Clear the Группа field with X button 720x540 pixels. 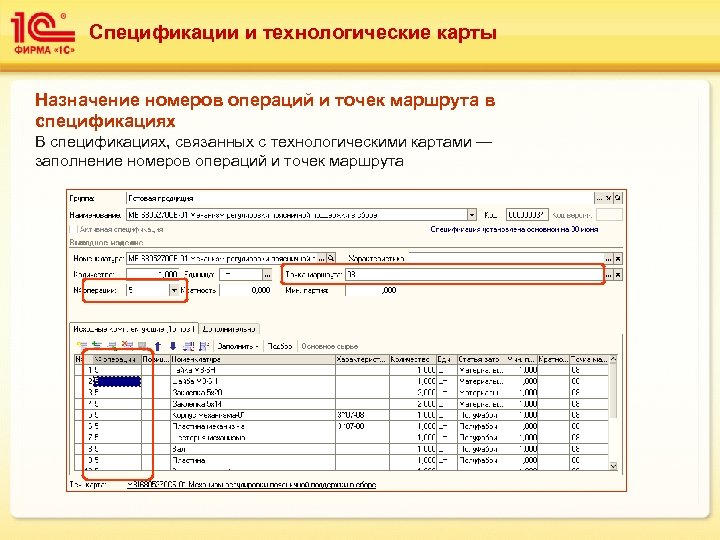[608, 198]
